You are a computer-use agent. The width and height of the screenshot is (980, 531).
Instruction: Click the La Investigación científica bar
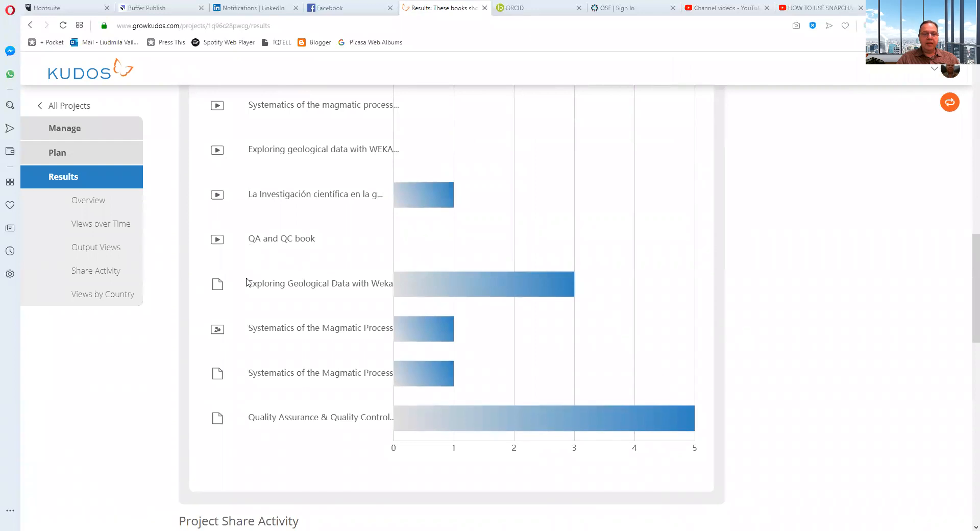[x=424, y=195]
